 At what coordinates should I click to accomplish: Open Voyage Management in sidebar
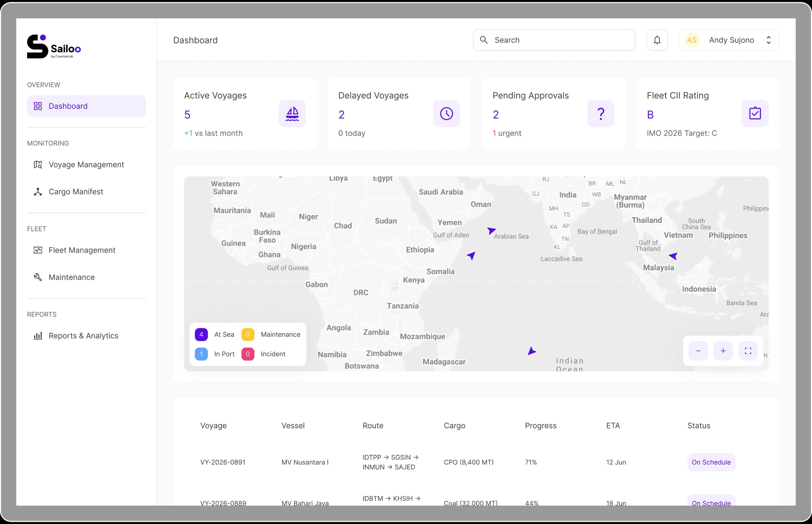click(86, 165)
